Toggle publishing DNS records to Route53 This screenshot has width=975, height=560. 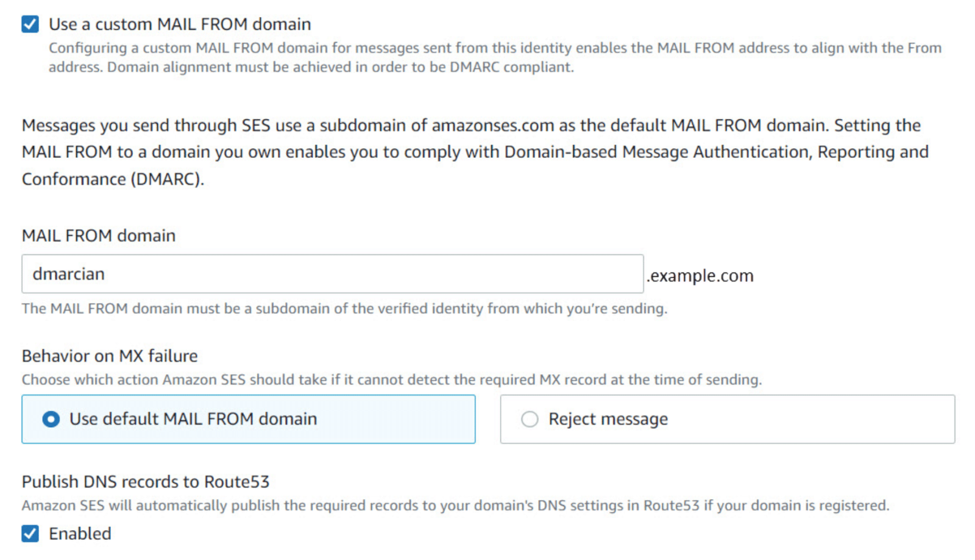[x=30, y=533]
